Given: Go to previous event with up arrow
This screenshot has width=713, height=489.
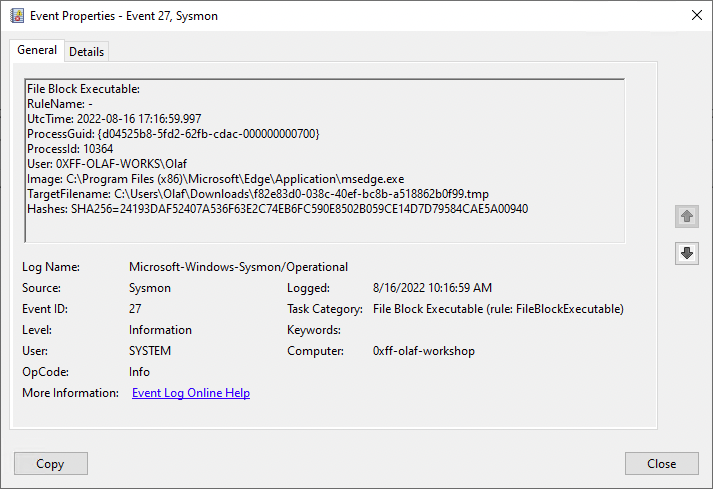Looking at the screenshot, I should coord(686,215).
